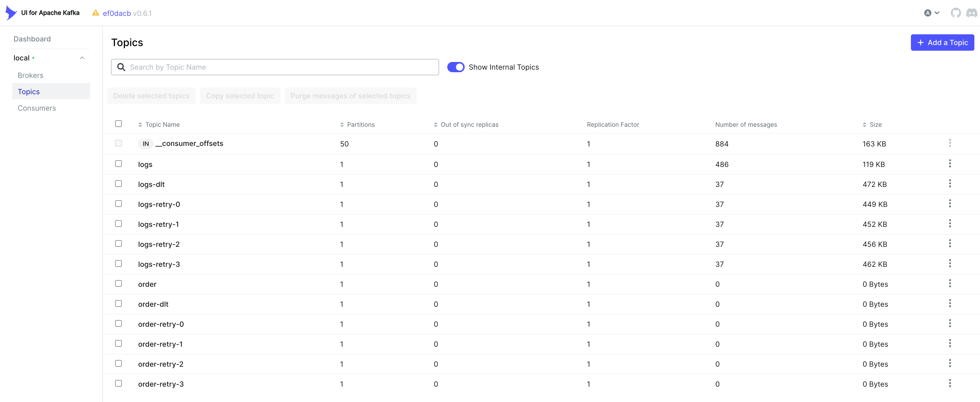This screenshot has height=402, width=980.
Task: Check the select-all topics checkbox
Action: [x=118, y=124]
